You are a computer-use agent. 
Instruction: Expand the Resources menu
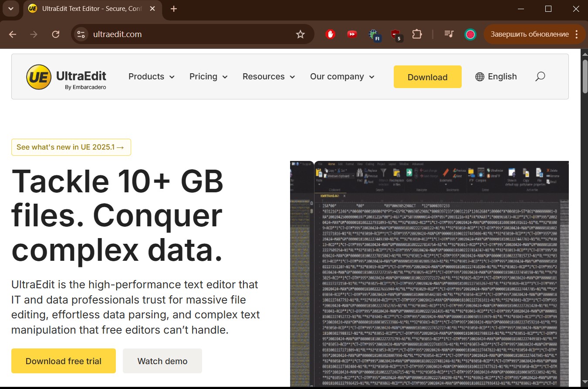(x=269, y=77)
